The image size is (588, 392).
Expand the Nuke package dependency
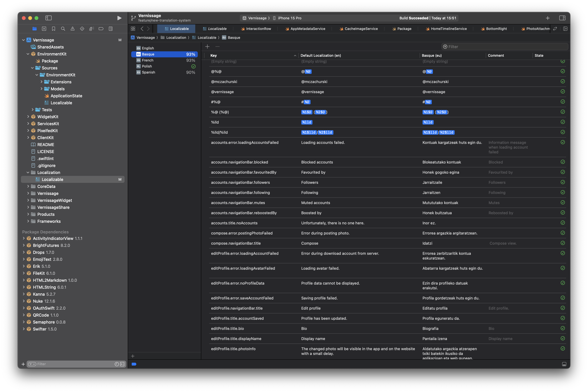coord(24,301)
